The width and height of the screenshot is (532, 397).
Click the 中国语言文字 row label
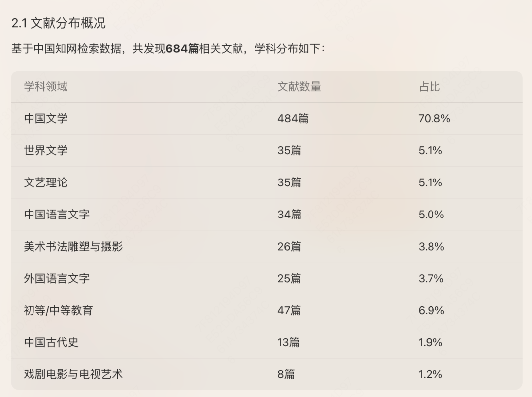pyautogui.click(x=57, y=215)
